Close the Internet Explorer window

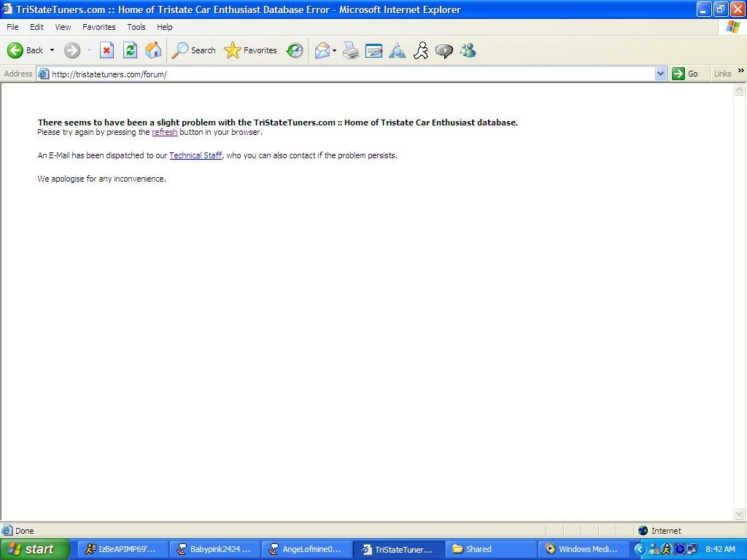click(737, 9)
